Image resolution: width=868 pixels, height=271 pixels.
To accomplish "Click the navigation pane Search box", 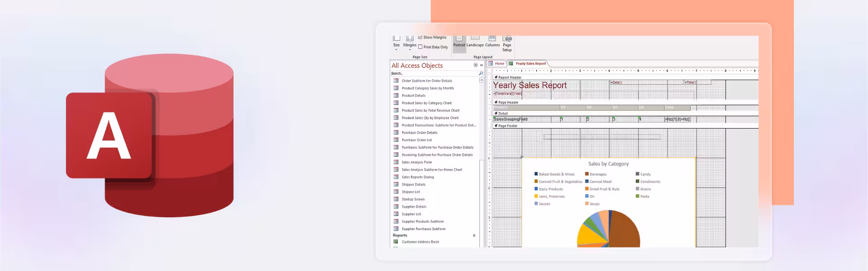I will point(434,73).
